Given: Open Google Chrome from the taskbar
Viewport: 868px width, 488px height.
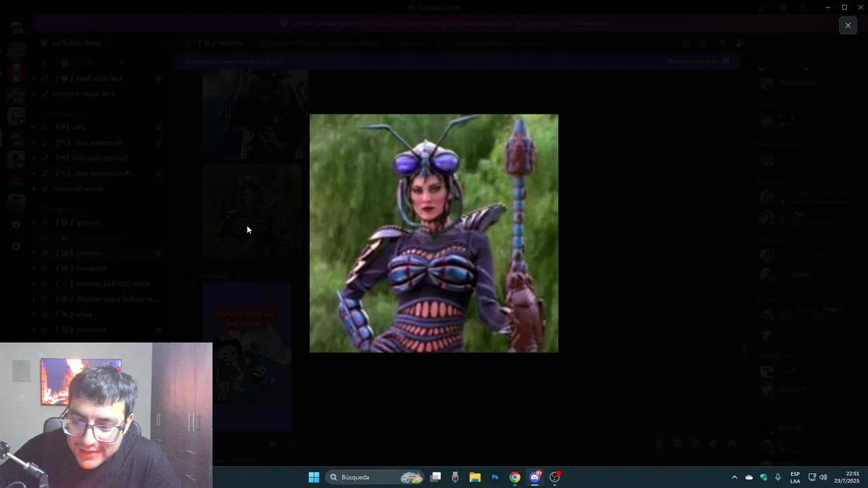Looking at the screenshot, I should (x=515, y=477).
